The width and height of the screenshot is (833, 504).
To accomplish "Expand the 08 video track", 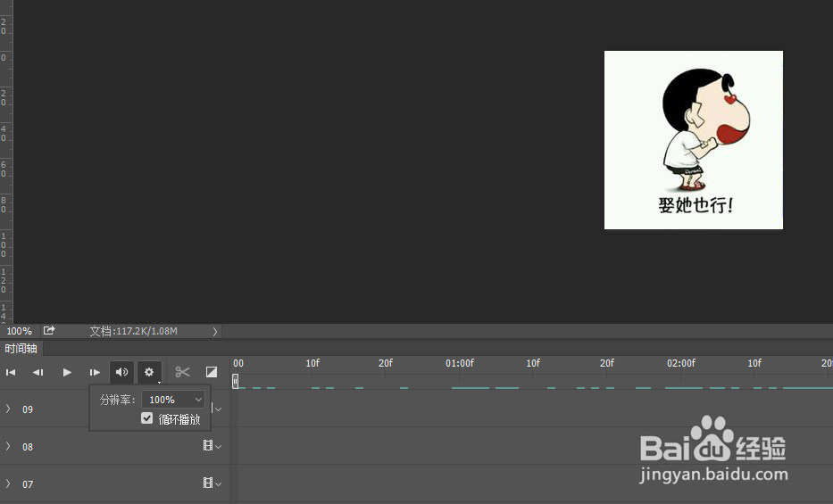I will point(8,446).
